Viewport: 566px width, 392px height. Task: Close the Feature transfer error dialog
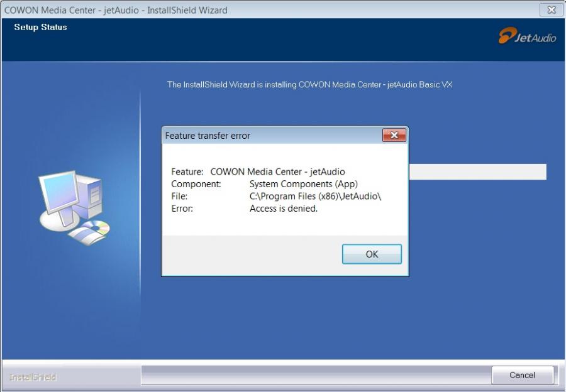click(394, 135)
